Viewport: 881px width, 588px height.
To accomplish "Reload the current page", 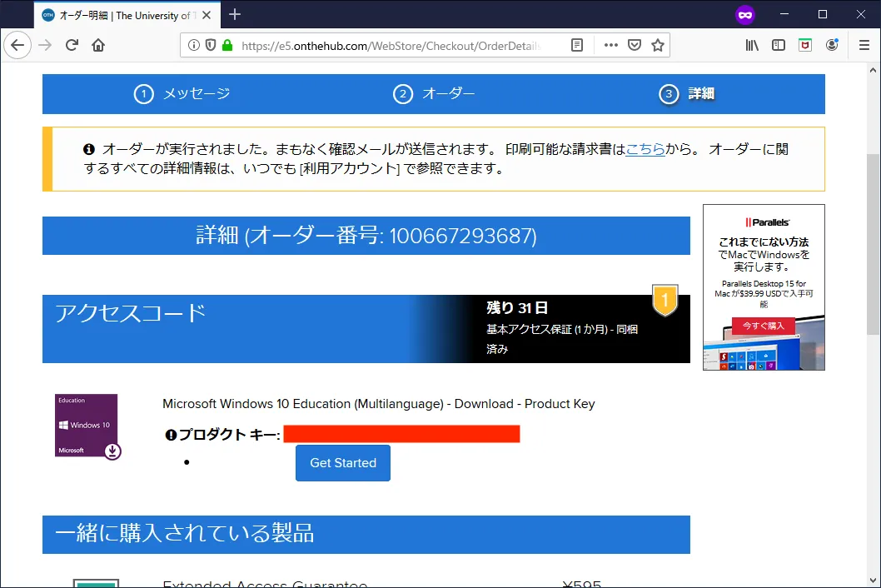I will pos(72,45).
